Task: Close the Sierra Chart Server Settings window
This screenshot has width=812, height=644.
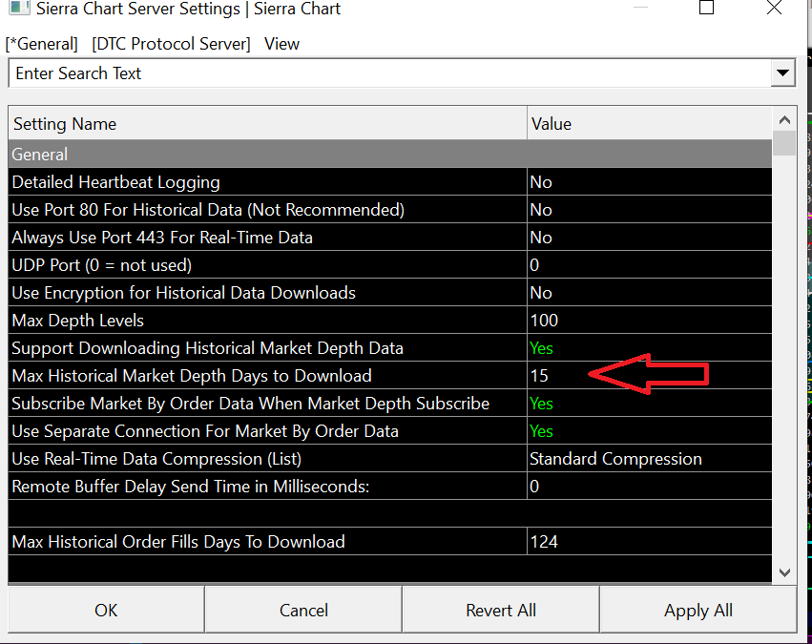Action: point(774,8)
